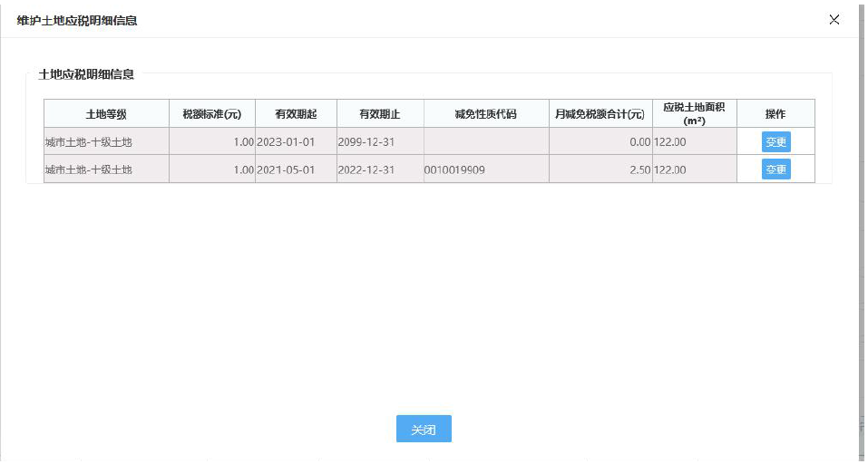
Task: Click the end date cell 2099-12-31
Action: 380,141
